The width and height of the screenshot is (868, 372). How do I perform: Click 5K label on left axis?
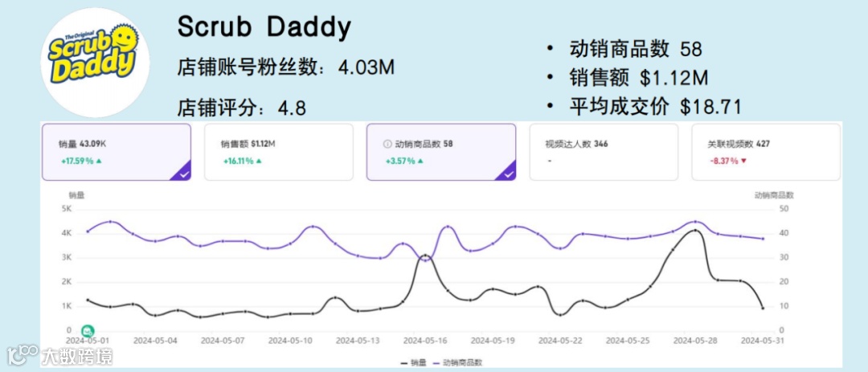[x=67, y=209]
